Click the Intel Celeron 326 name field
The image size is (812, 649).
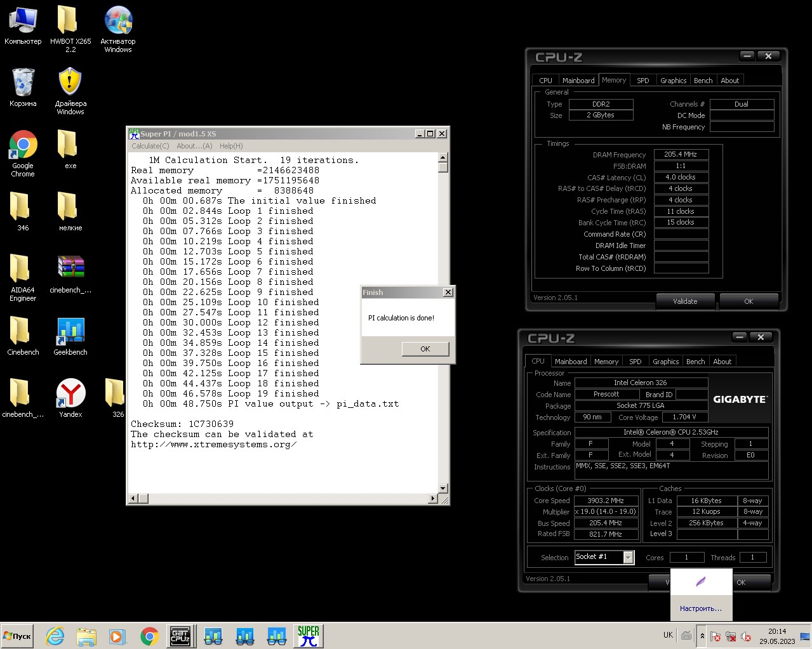pyautogui.click(x=641, y=383)
